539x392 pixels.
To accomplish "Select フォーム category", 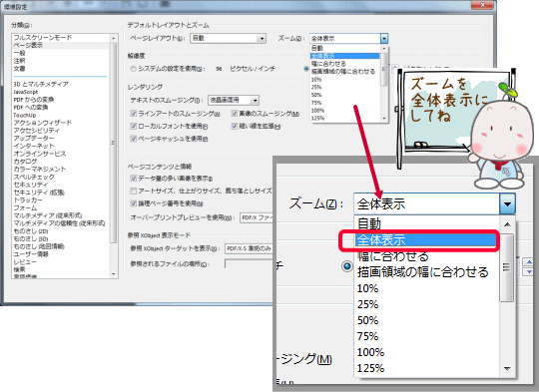I will pos(25,207).
